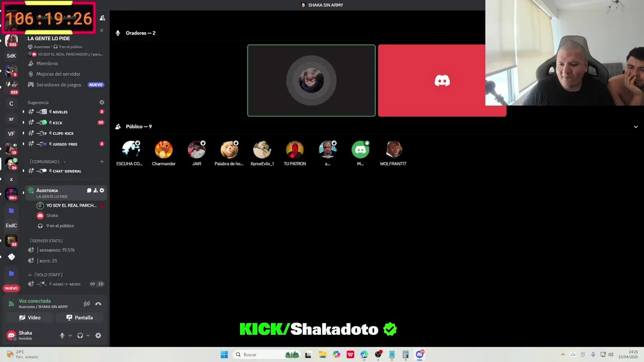
Task: Toggle microphone mute in user panel
Action: (62, 335)
